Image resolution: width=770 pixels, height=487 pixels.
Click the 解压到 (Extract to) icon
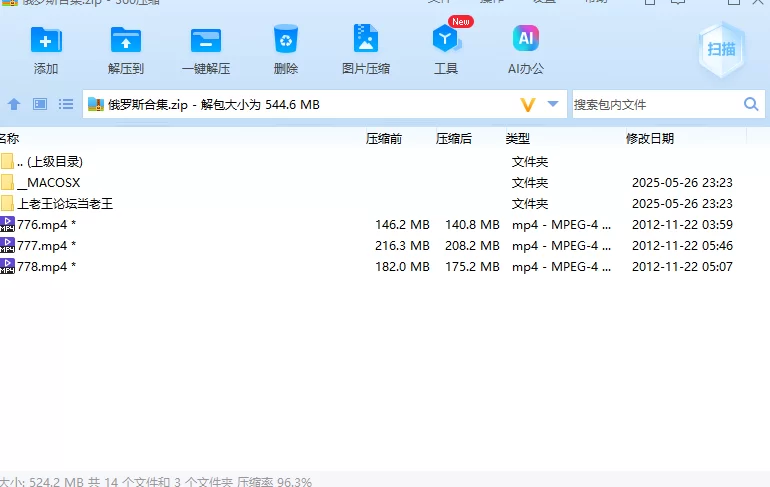tap(126, 40)
